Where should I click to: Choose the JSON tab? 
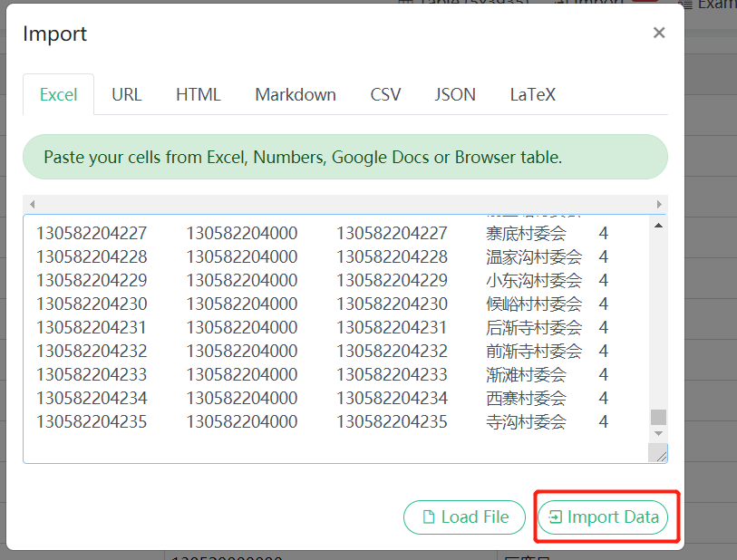(455, 94)
